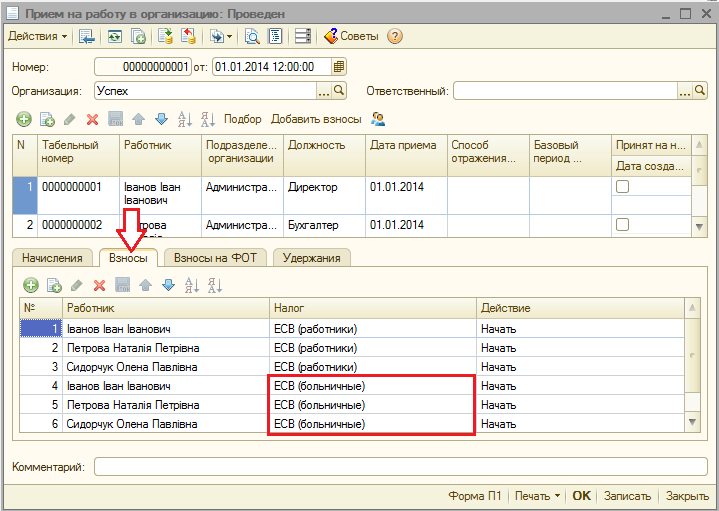Click magnifier open button for Организация

pos(339,91)
